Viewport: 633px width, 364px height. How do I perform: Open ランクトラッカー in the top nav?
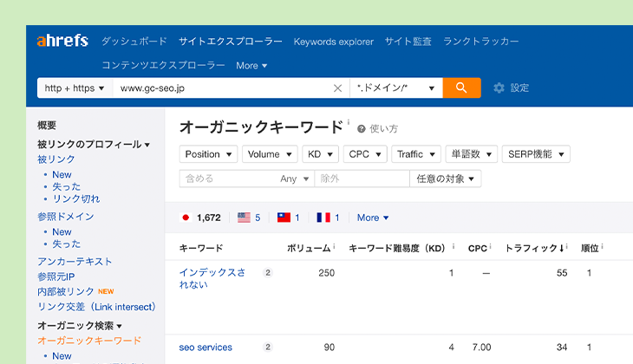point(480,41)
